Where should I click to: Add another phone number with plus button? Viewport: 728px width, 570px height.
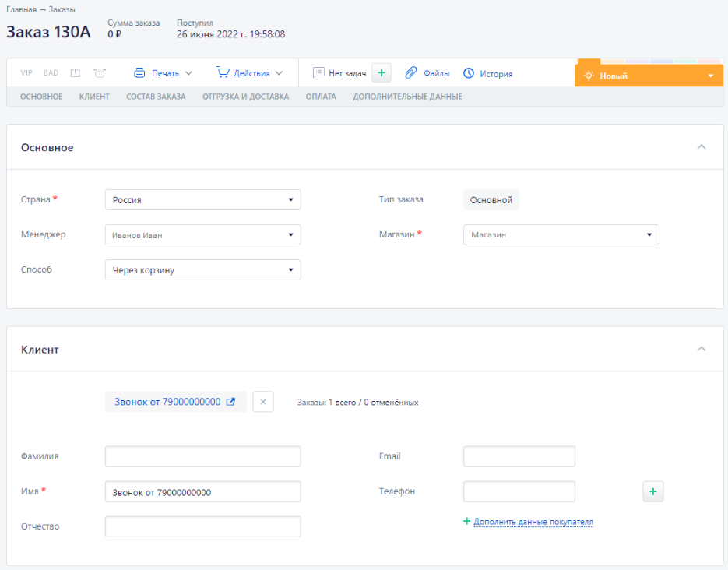click(x=652, y=491)
